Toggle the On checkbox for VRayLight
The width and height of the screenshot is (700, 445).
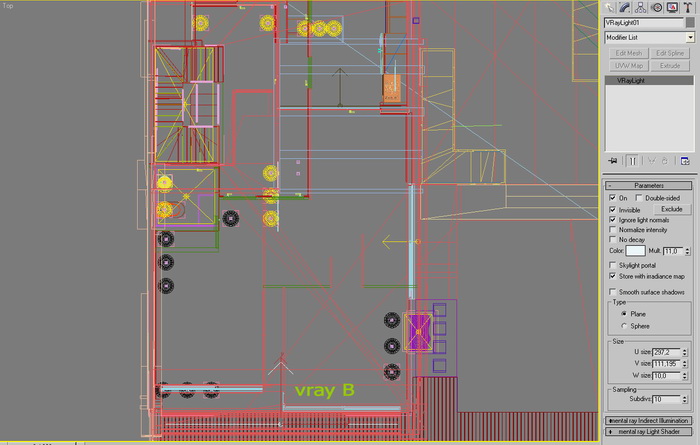612,198
